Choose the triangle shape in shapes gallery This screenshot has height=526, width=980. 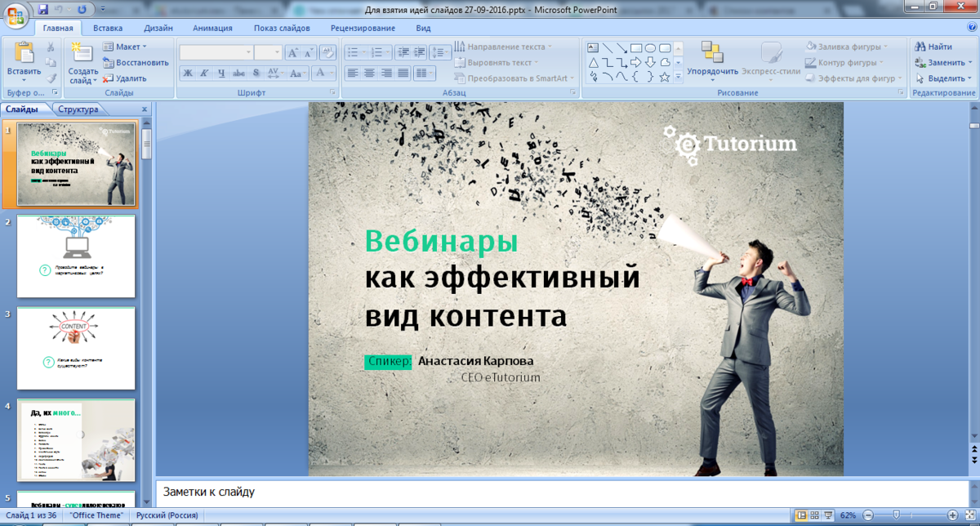click(593, 62)
